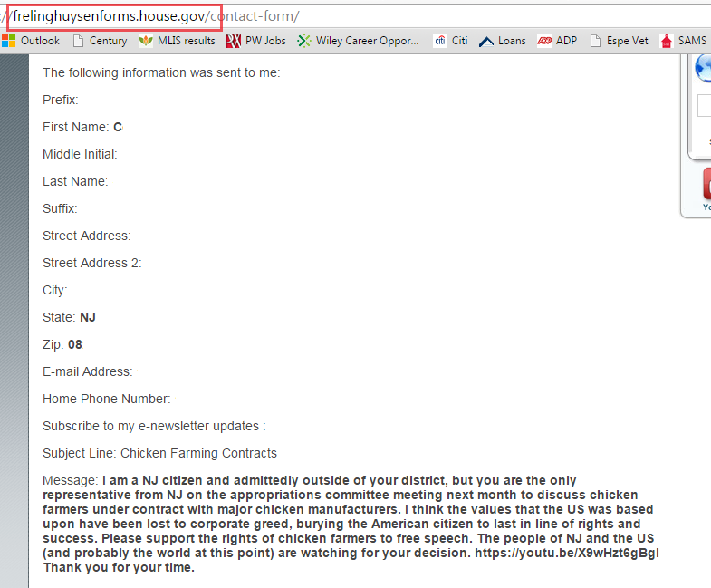This screenshot has width=711, height=588.
Task: Click the Outlook bookmark icon
Action: point(8,41)
